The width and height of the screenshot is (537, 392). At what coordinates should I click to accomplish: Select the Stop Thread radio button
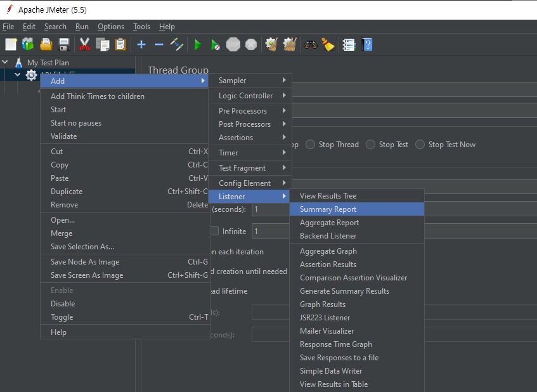[310, 144]
